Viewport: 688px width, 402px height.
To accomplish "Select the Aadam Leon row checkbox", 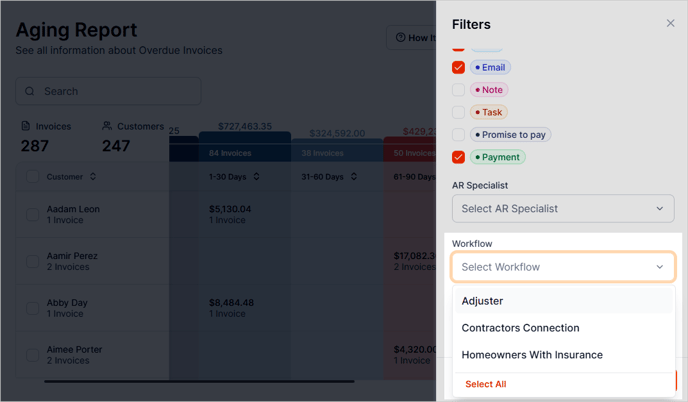I will point(33,214).
